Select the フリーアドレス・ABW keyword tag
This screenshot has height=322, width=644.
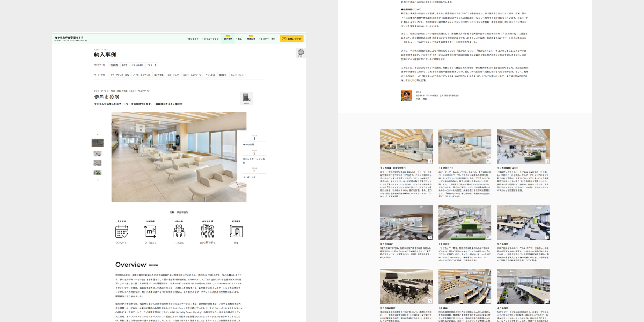[119, 75]
